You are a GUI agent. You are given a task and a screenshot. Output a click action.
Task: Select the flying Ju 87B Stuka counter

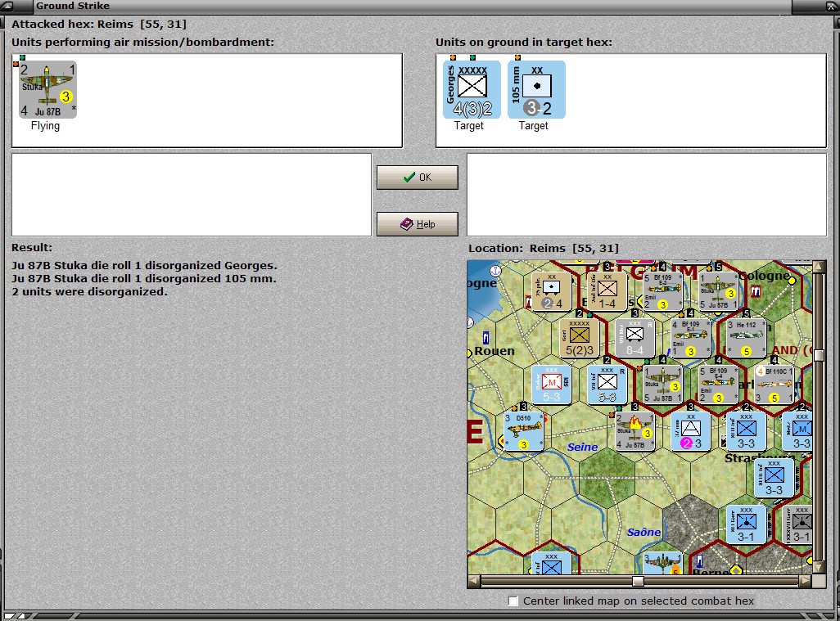47,89
